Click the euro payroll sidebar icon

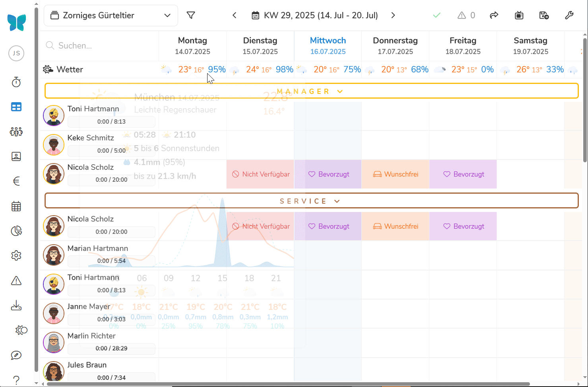(x=16, y=181)
